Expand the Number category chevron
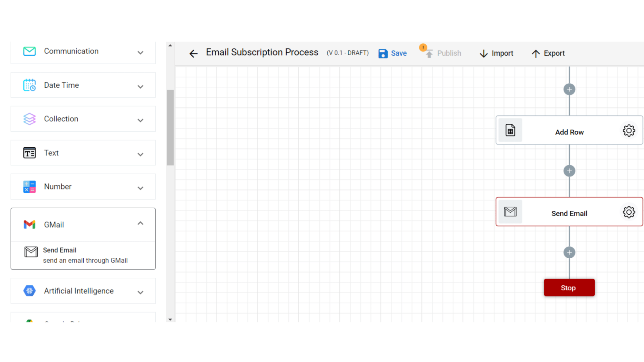The width and height of the screenshot is (644, 362). tap(141, 188)
